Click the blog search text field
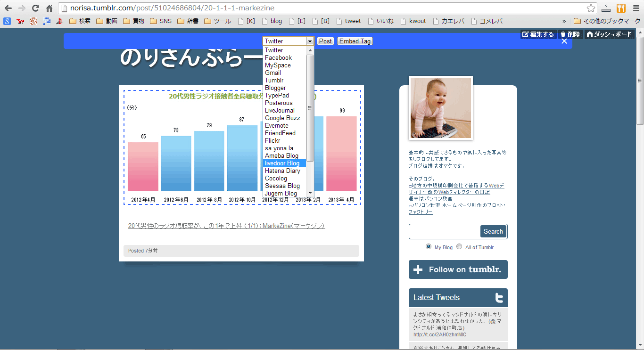The height and width of the screenshot is (350, 644). tap(445, 231)
